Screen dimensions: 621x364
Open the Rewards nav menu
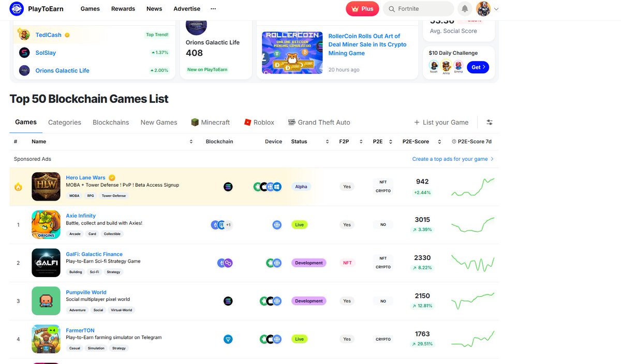(x=123, y=9)
